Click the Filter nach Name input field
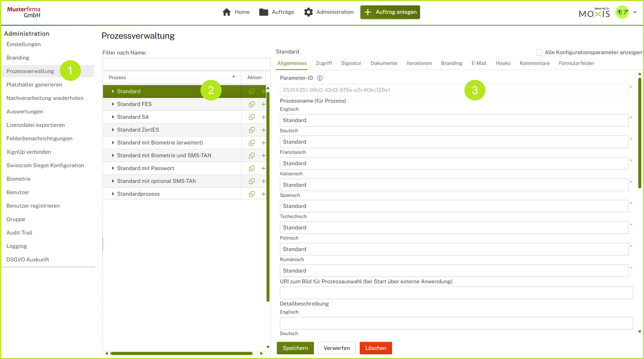This screenshot has width=644, height=359. pyautogui.click(x=186, y=64)
